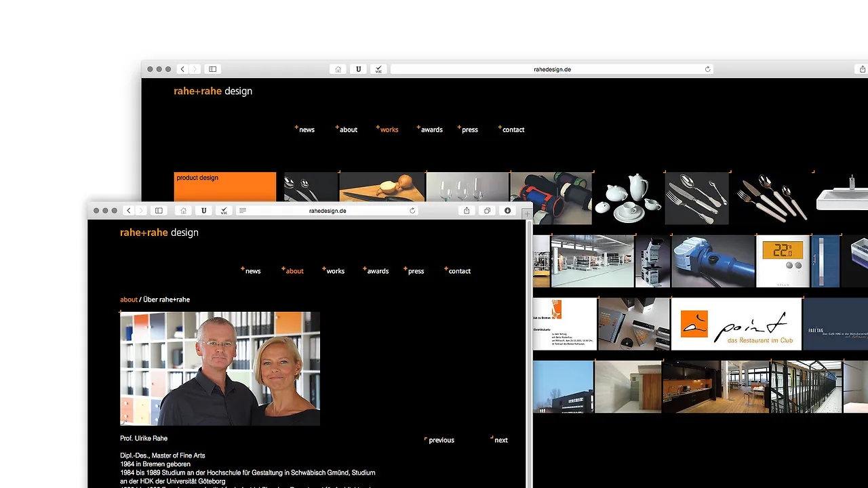
Task: Open the point das Restaurant im Club thumbnail
Action: coord(736,324)
